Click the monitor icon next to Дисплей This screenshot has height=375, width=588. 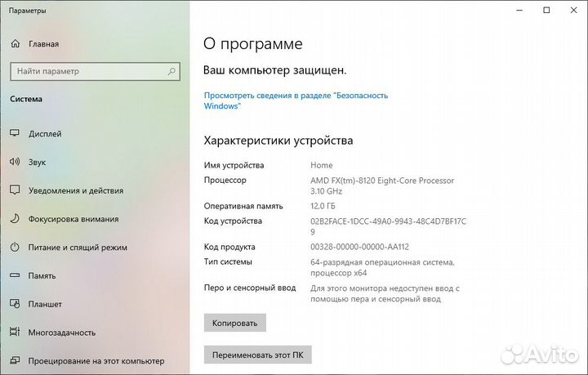click(15, 133)
